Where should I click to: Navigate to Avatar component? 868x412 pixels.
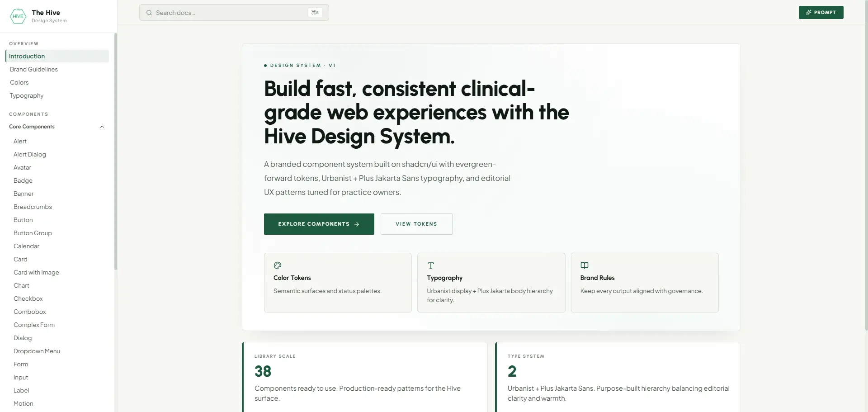22,167
